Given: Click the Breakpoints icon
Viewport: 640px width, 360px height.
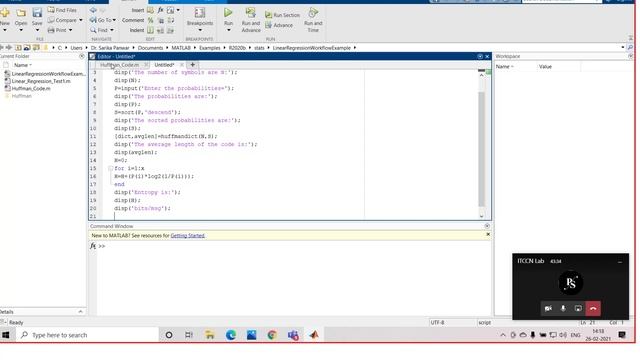Looking at the screenshot, I should coord(200,13).
